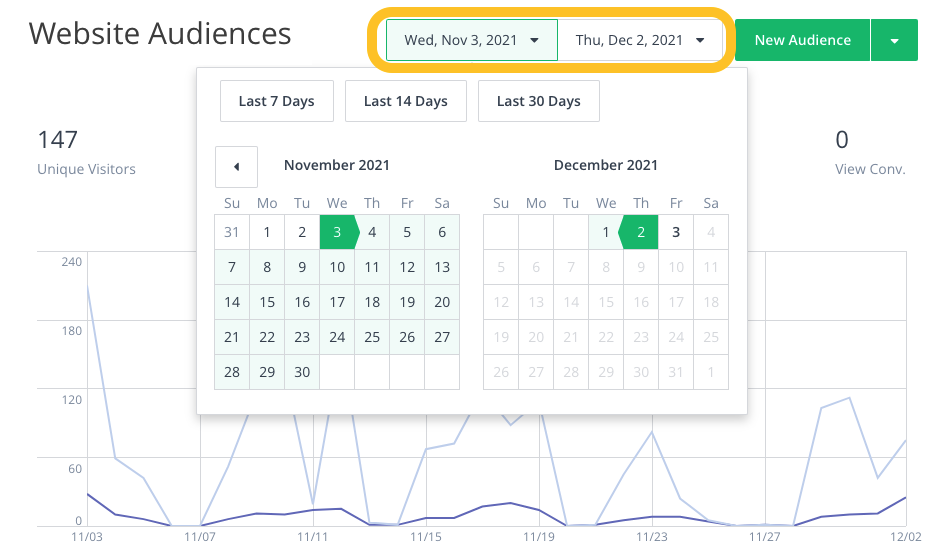Choose November 11 in the calendar
Screen dimensions: 933x552
tap(372, 267)
